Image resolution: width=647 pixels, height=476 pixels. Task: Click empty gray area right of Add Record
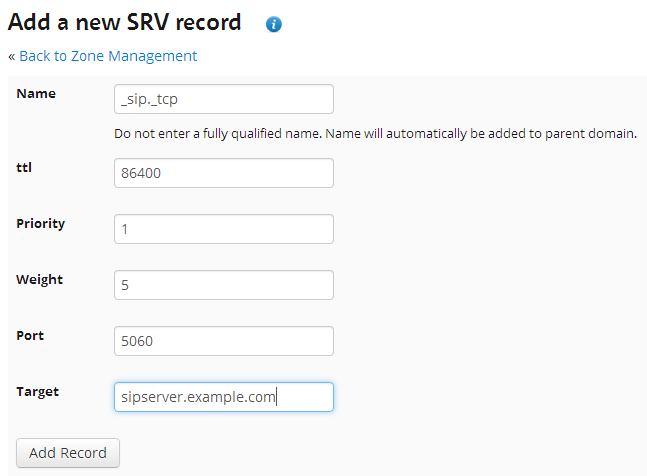point(371,453)
